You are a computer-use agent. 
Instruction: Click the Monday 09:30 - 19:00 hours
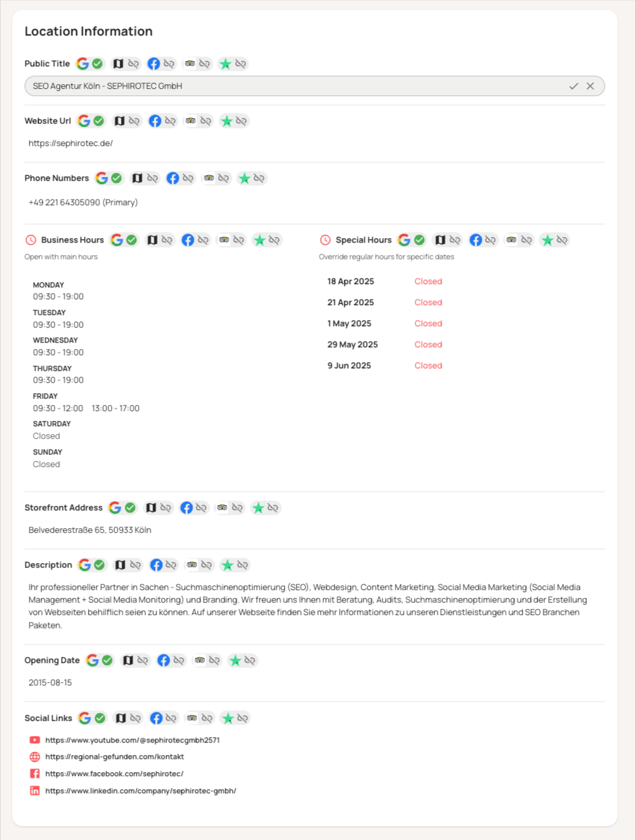[x=59, y=297]
